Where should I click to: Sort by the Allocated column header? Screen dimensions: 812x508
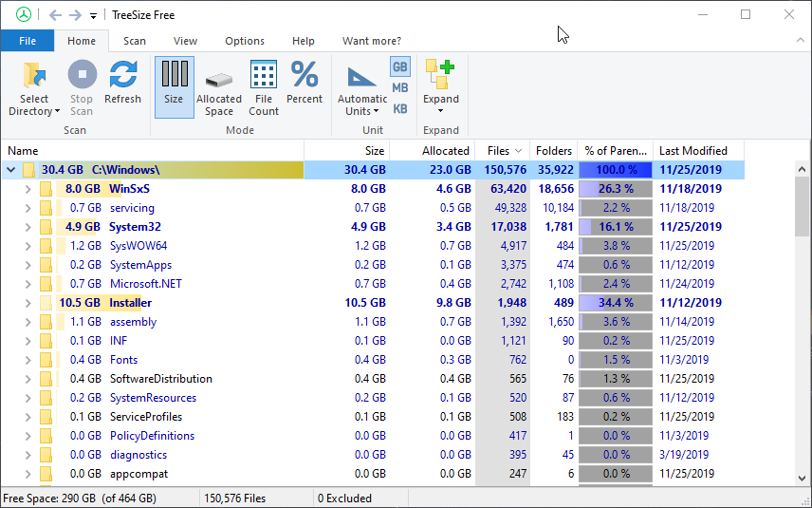pos(432,151)
